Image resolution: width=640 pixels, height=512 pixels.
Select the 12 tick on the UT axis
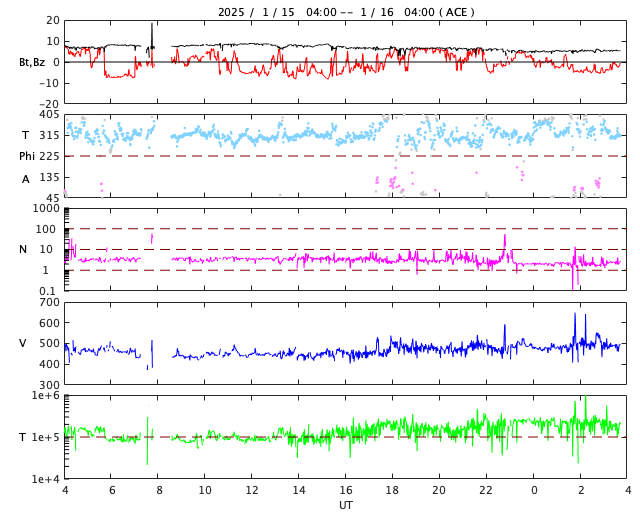click(x=252, y=491)
